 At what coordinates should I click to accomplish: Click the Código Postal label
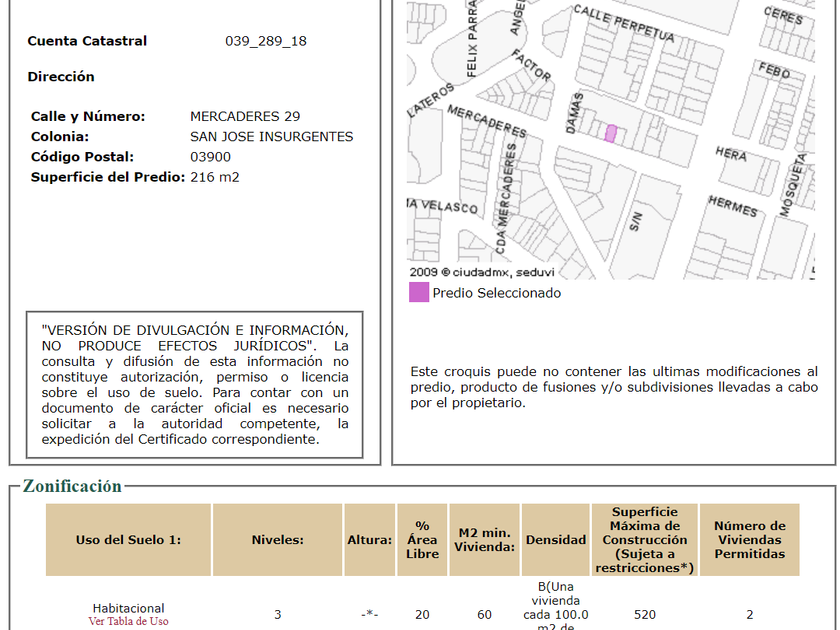click(82, 157)
